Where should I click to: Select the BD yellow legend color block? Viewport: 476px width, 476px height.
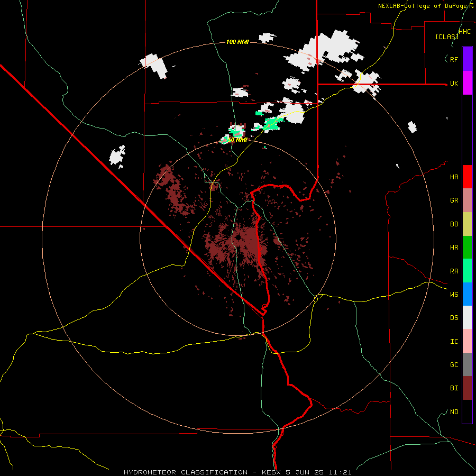click(x=467, y=224)
